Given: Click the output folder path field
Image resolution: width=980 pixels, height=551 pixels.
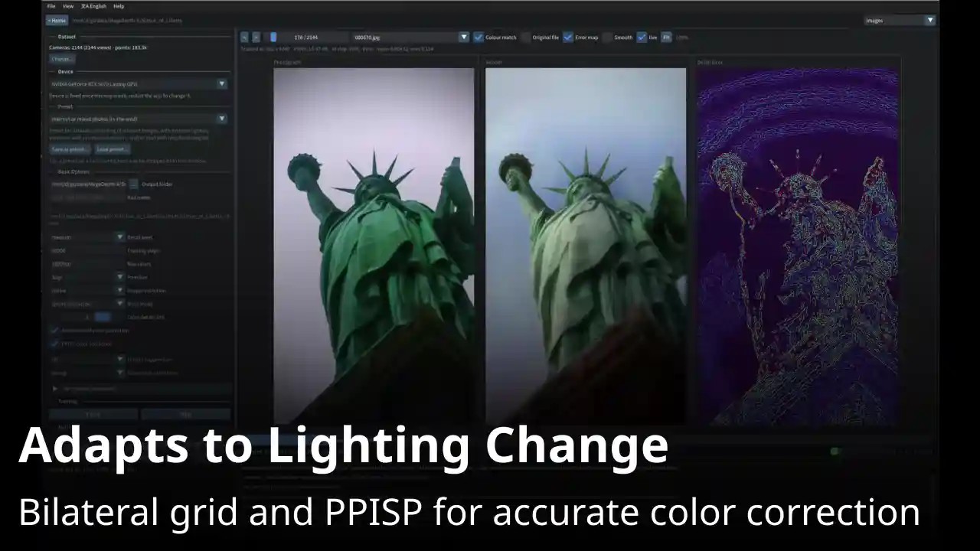Looking at the screenshot, I should pos(87,184).
